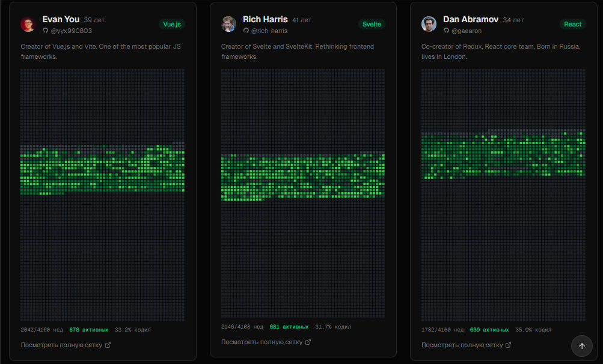Screen dimensions: 603x364
Task: Open the @rich-harris GitHub handle
Action: pos(269,31)
